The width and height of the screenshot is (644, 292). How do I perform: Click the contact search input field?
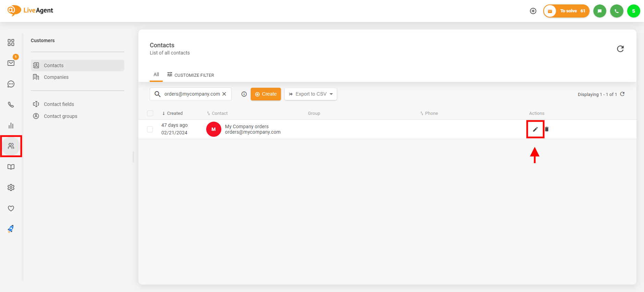click(192, 94)
